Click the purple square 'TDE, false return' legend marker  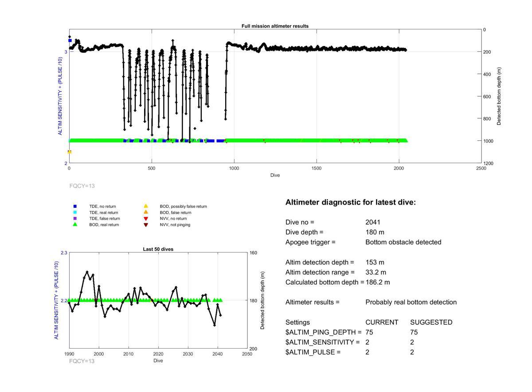tap(75, 218)
